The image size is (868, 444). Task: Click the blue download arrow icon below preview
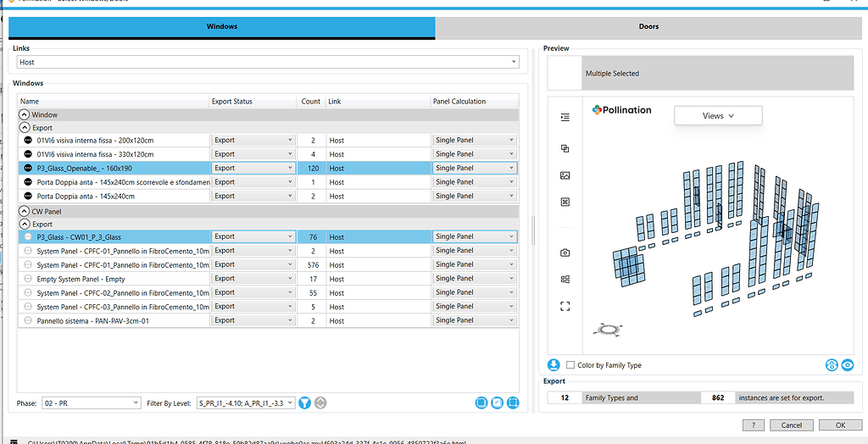pos(554,365)
